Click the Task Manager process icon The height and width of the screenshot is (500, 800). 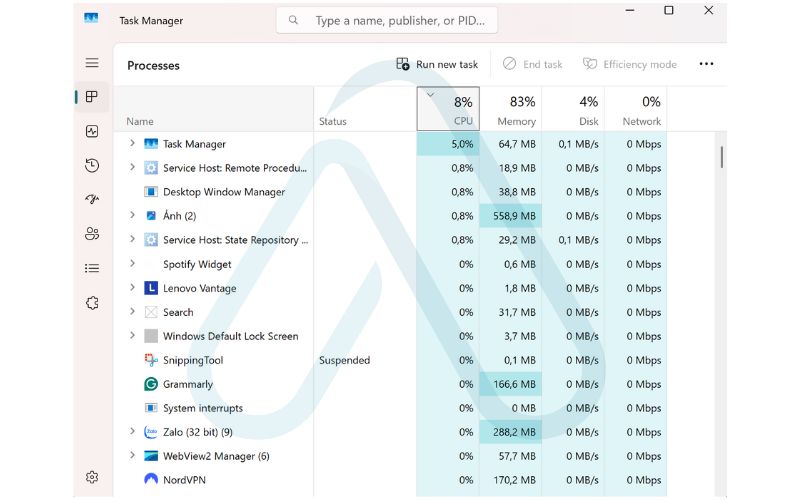(151, 144)
